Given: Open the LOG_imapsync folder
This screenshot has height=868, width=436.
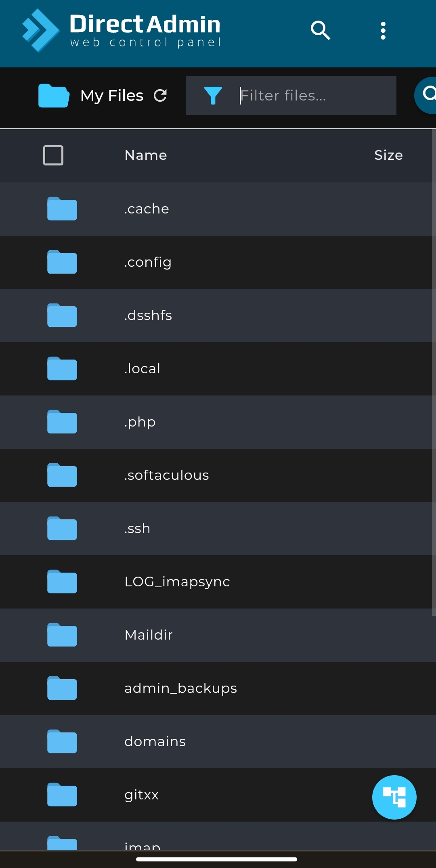Looking at the screenshot, I should click(x=177, y=582).
